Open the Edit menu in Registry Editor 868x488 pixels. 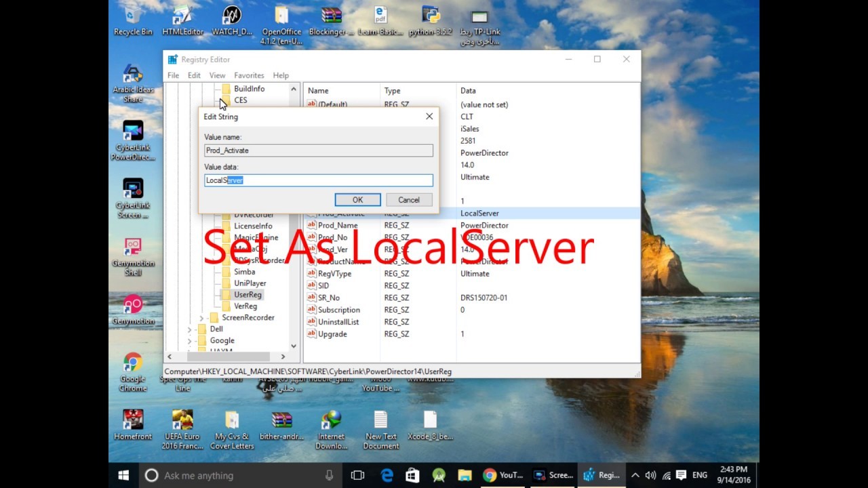tap(194, 75)
